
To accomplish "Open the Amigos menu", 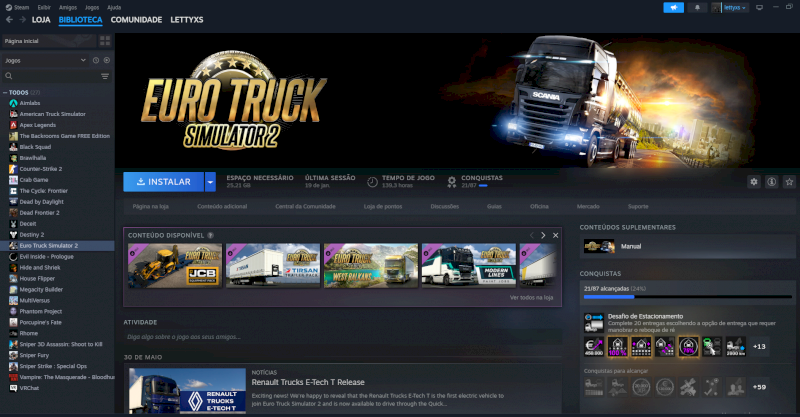I will pyautogui.click(x=68, y=8).
